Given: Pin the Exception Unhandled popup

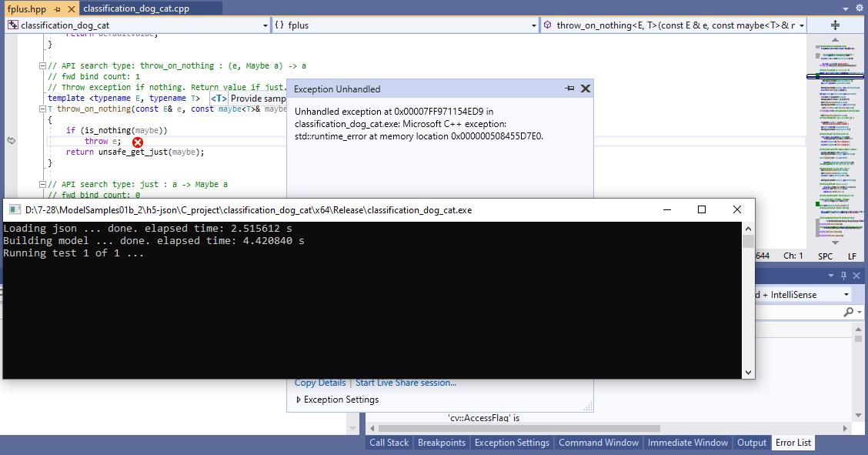Looking at the screenshot, I should tap(569, 88).
